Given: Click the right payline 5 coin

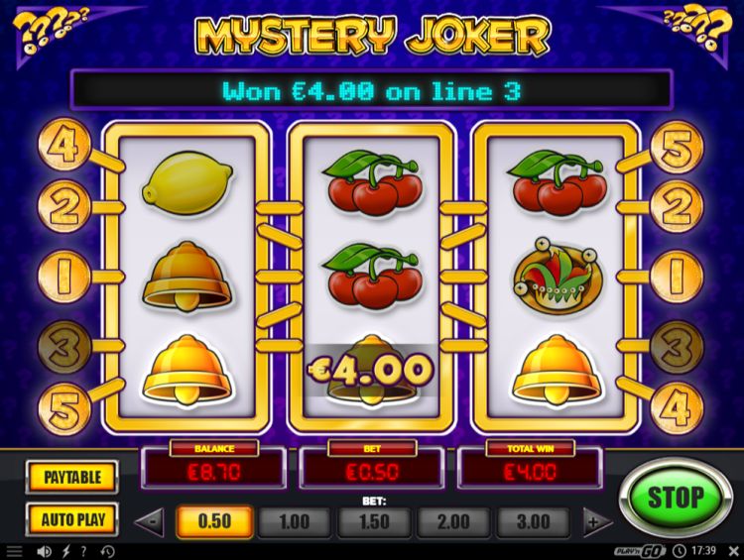Looking at the screenshot, I should 678,147.
